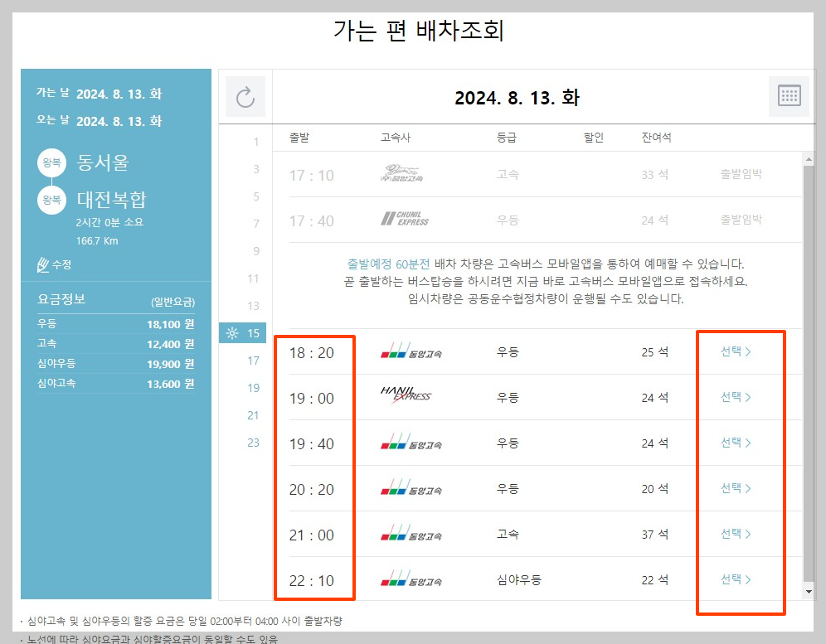Click the 우등 18,100 원 fare row
Screen dimensions: 826x644
[x=116, y=324]
